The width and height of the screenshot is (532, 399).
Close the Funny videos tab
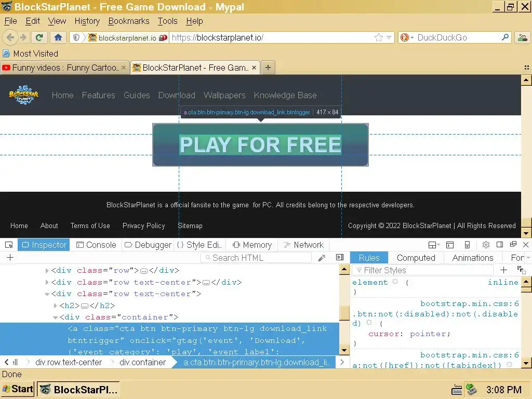click(124, 68)
